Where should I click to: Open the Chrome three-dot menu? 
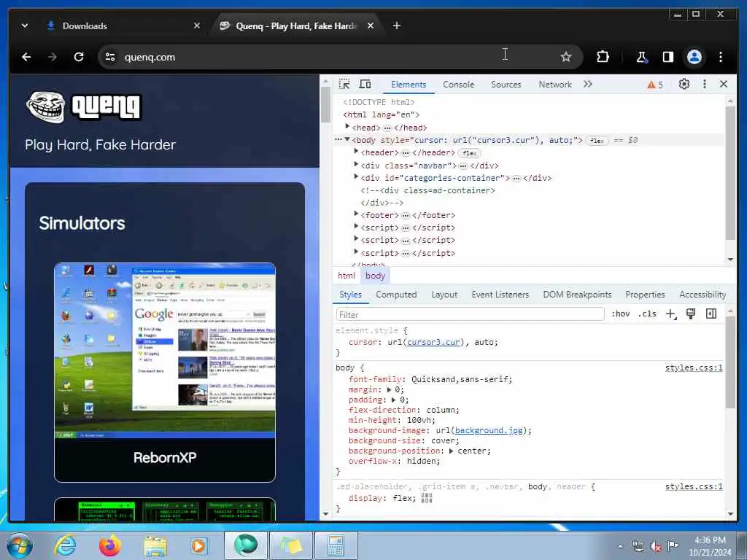point(721,57)
